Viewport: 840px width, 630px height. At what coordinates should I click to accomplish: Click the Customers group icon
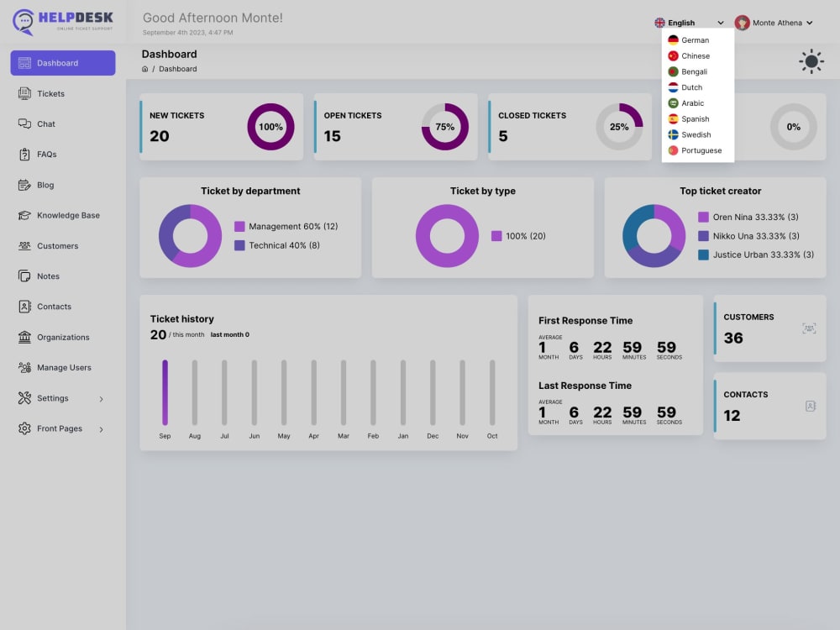(x=24, y=246)
